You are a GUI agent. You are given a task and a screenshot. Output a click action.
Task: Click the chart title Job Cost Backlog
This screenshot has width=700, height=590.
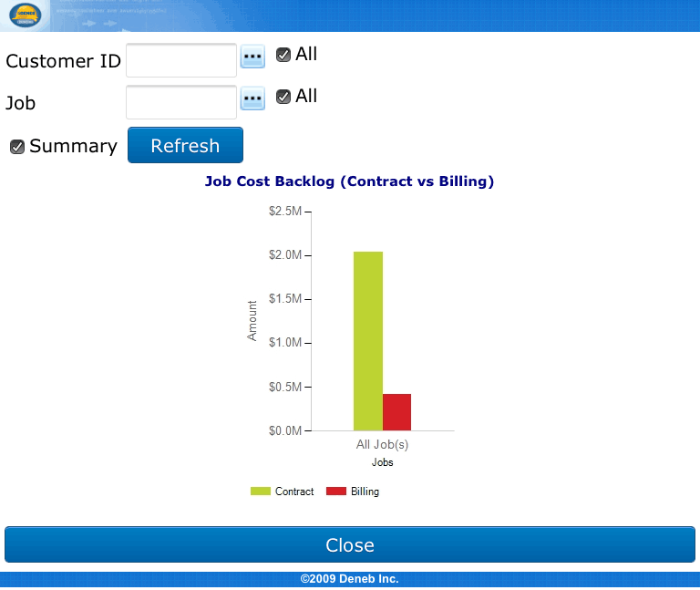349,181
